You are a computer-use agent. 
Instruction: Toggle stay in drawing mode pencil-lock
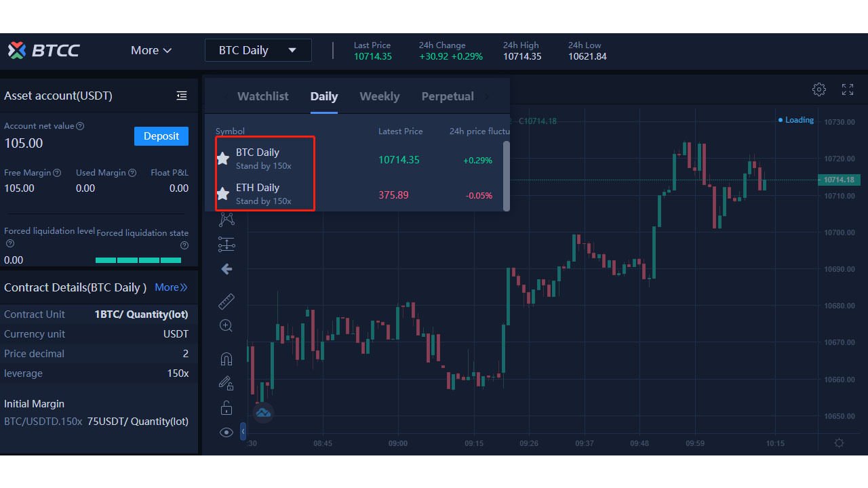point(226,383)
